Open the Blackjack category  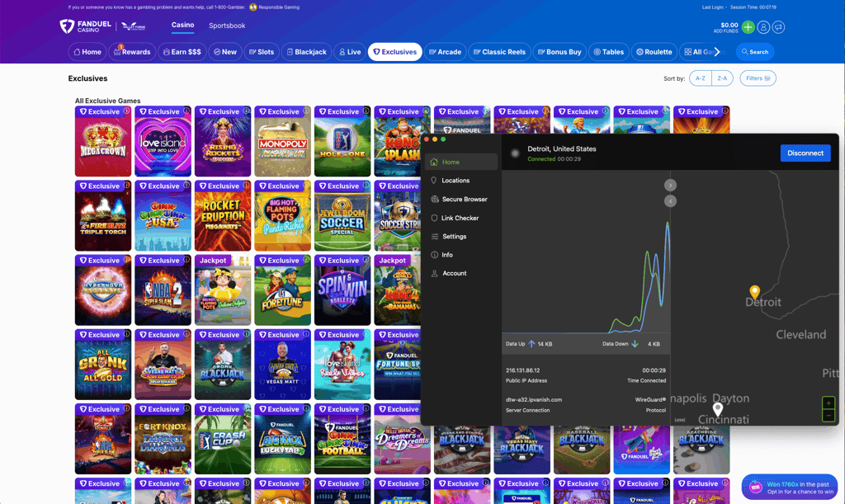point(307,52)
